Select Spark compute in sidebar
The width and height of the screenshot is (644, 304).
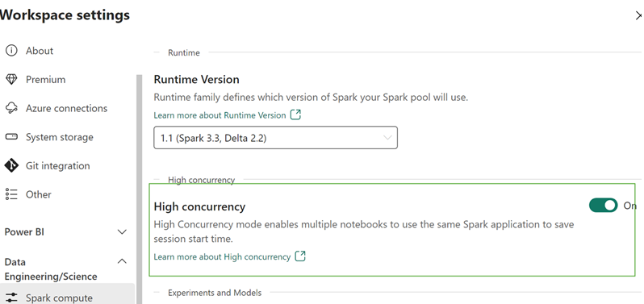coord(59,298)
